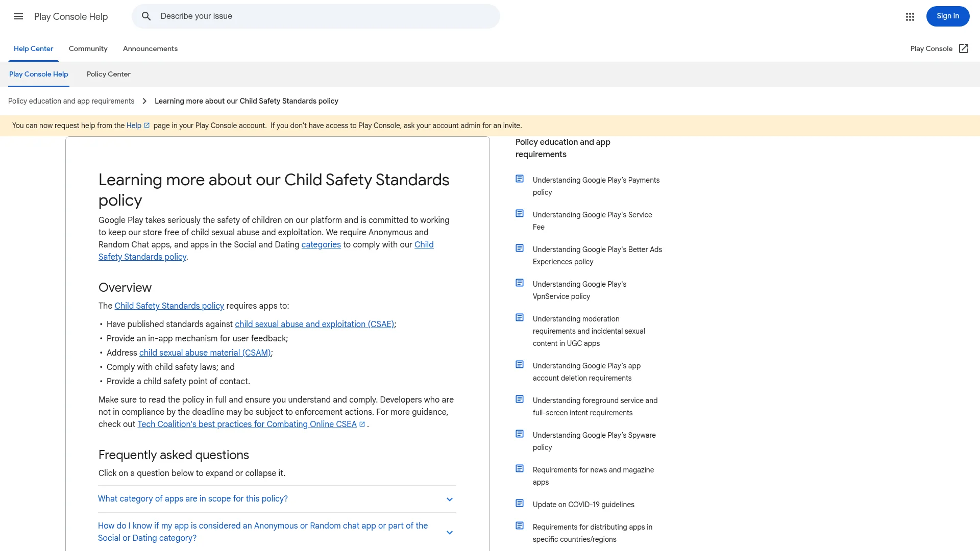Select the Help Center tab
Viewport: 980px width, 551px height.
tap(33, 48)
